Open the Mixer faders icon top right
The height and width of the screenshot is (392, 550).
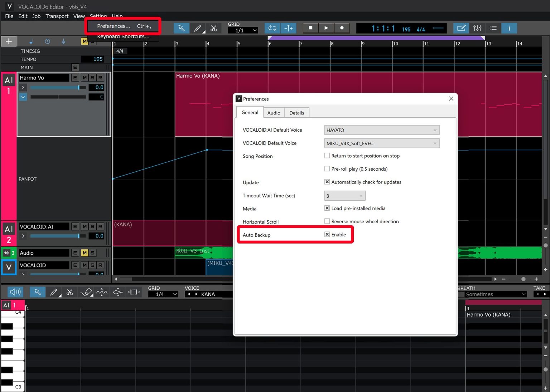(x=477, y=28)
